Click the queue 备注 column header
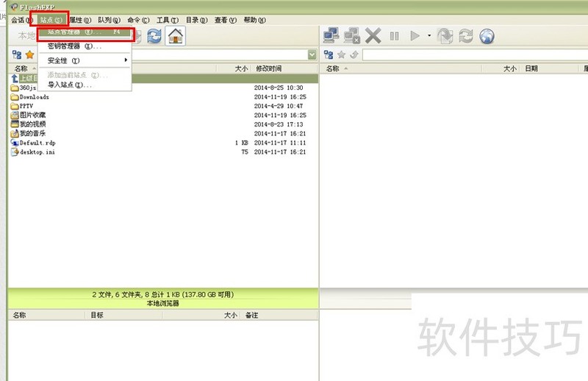Image resolution: width=588 pixels, height=381 pixels. click(251, 316)
